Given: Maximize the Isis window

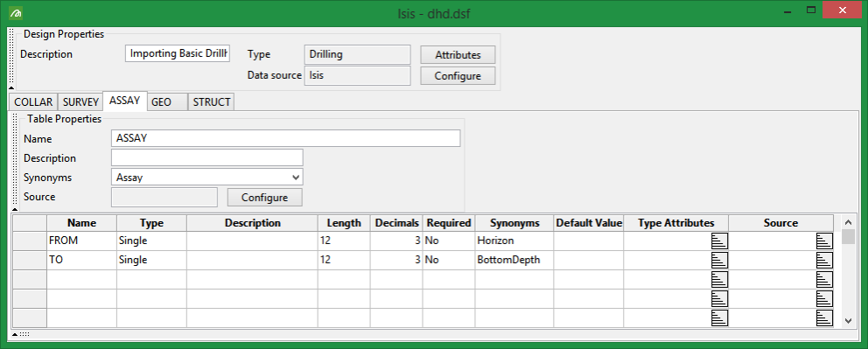Looking at the screenshot, I should point(812,10).
